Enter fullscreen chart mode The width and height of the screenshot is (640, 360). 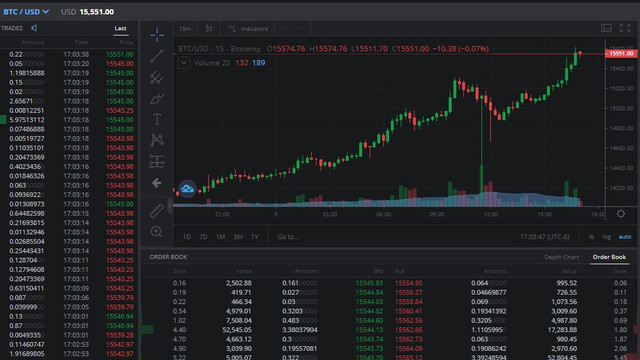(625, 28)
